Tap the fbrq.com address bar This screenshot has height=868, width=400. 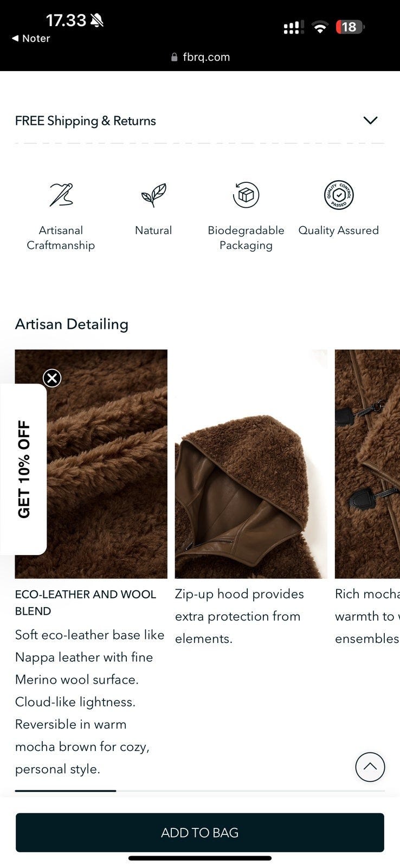click(200, 57)
